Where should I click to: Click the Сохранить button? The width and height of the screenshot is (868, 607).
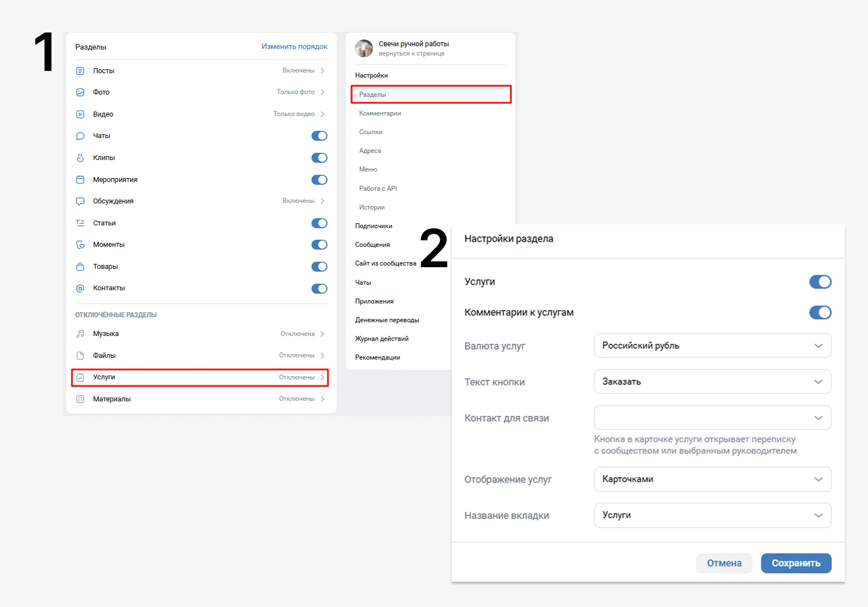[796, 563]
